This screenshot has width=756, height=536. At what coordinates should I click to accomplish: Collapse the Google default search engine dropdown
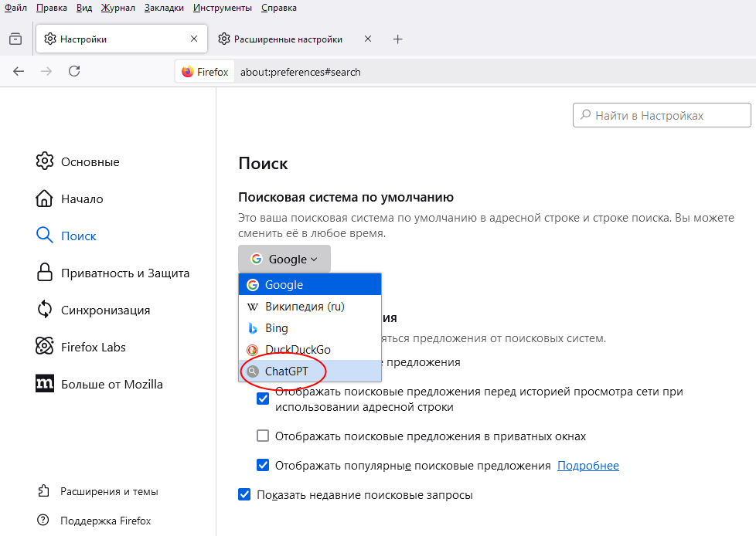284,259
